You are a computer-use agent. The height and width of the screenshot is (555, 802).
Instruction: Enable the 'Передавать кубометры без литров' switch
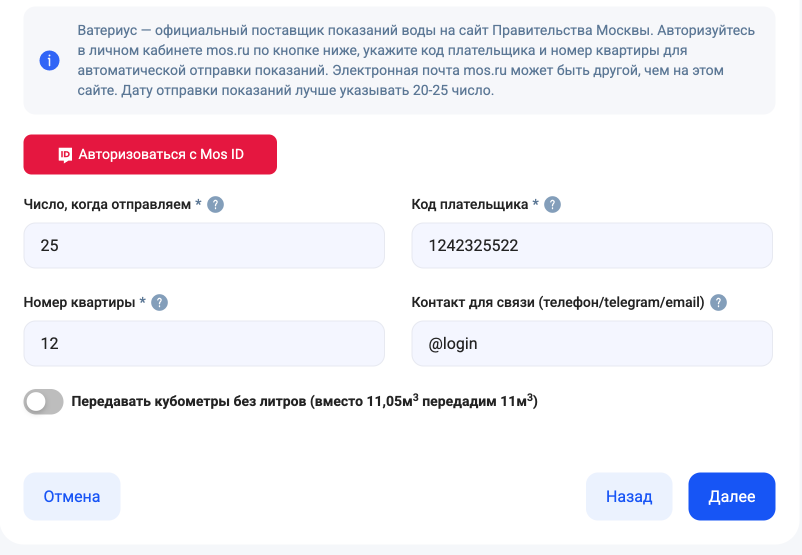point(44,402)
